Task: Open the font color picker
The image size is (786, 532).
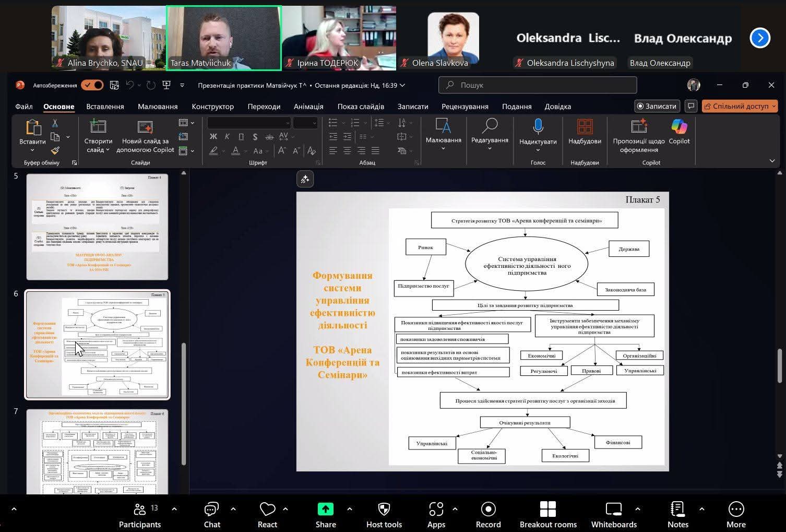Action: click(245, 151)
